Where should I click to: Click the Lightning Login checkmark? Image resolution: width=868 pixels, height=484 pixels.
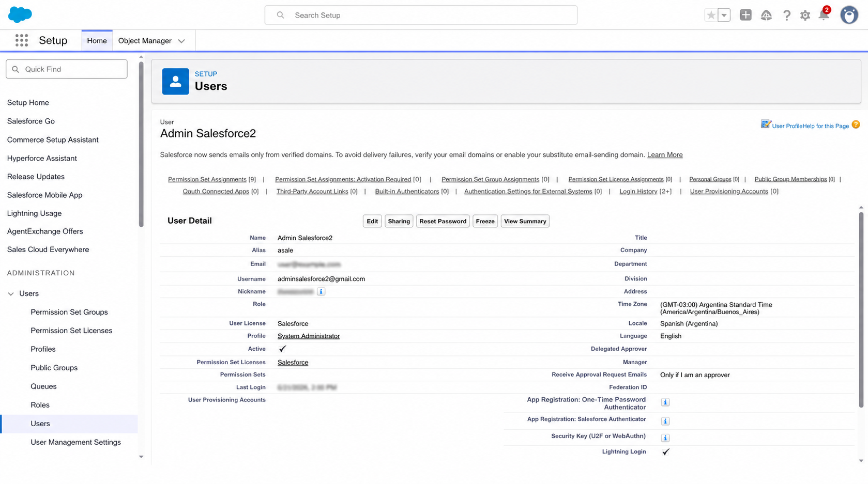(665, 451)
